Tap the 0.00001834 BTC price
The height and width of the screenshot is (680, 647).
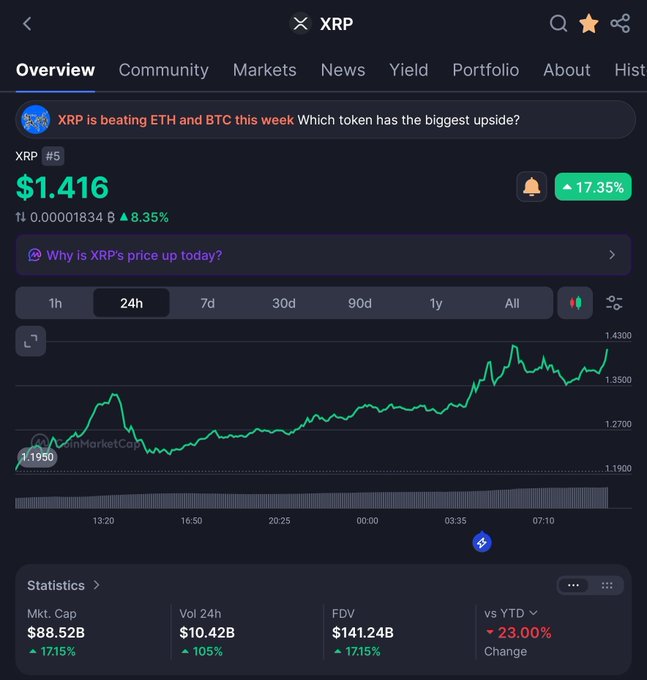point(72,217)
